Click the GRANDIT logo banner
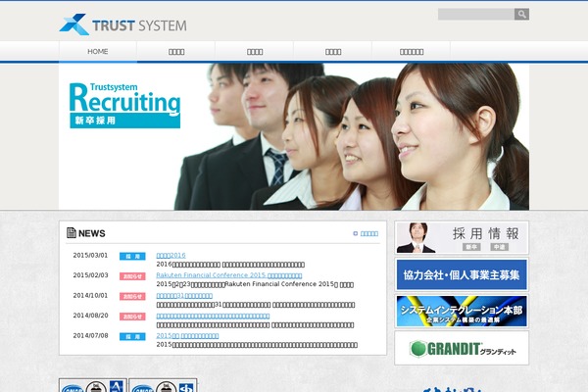 [462, 348]
